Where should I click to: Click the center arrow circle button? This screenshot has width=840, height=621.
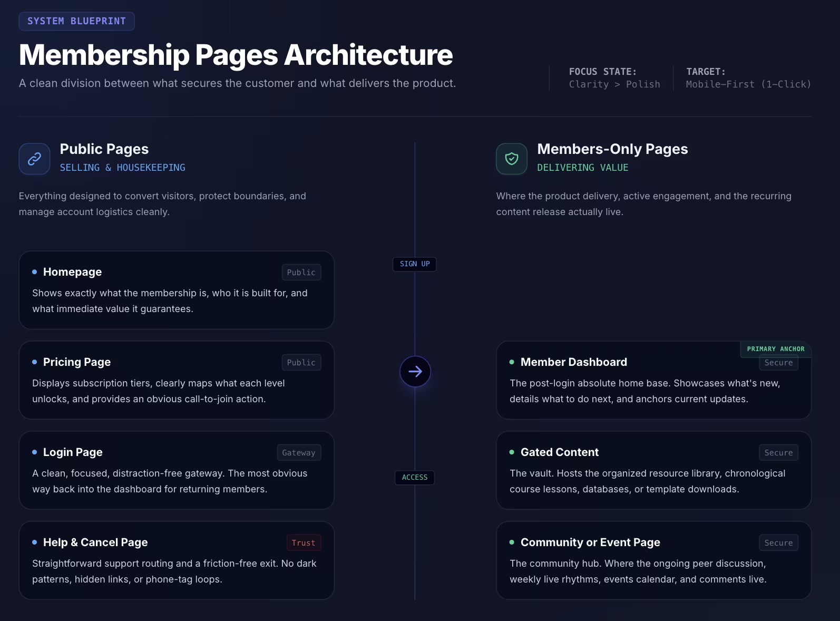point(415,372)
